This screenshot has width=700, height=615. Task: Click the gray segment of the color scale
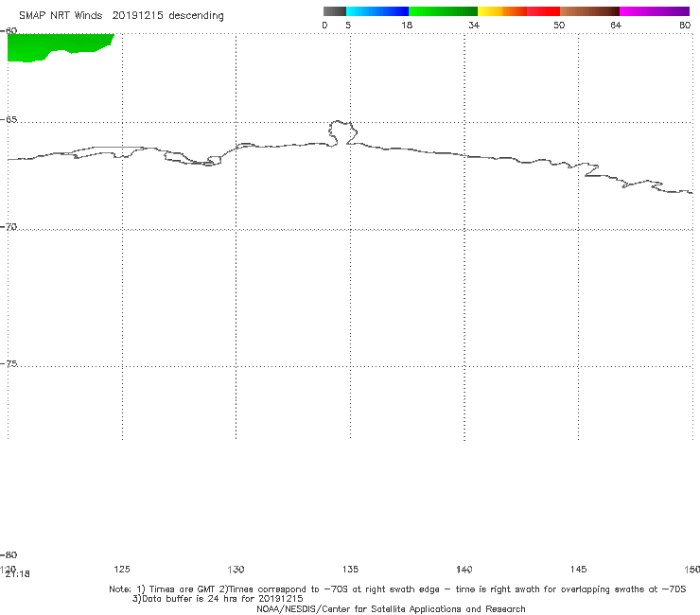(x=334, y=11)
